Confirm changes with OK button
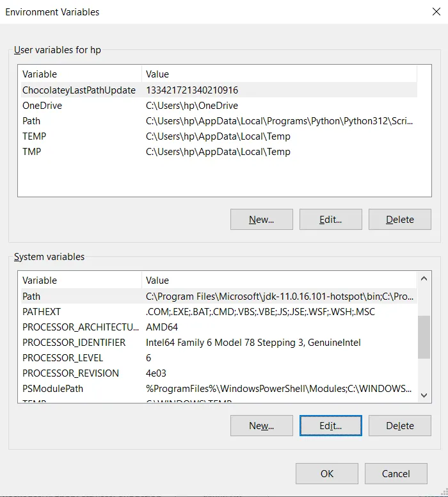Screen dimensions: 448x497 (326, 474)
